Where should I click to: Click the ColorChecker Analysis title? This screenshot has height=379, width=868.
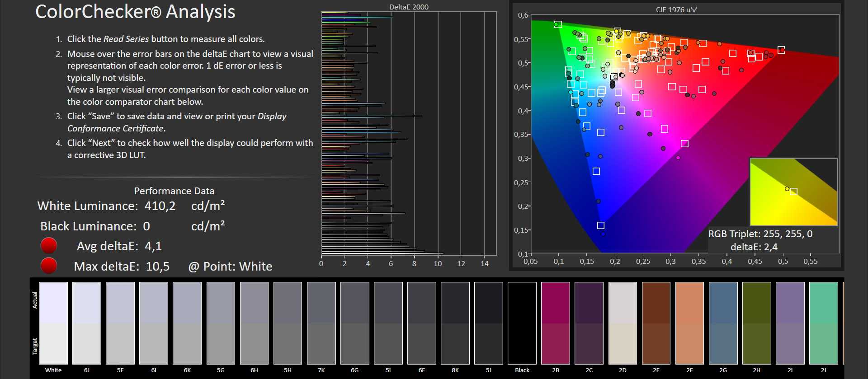click(135, 12)
